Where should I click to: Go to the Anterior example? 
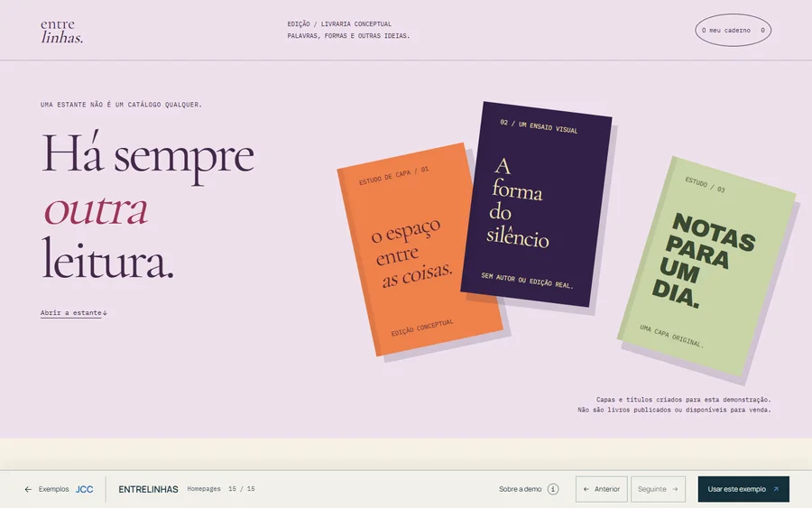coord(601,489)
